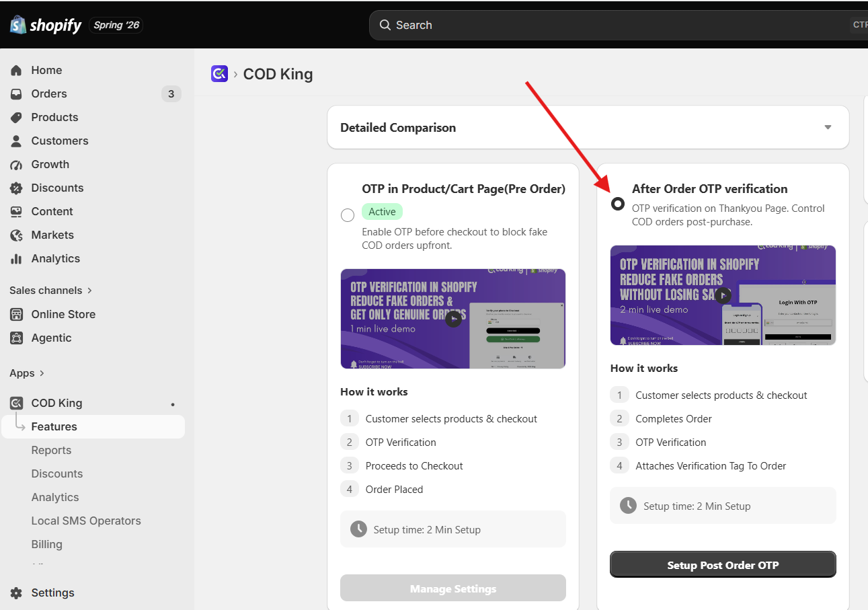Open the Home icon in sidebar
This screenshot has width=868, height=610.
coord(17,70)
